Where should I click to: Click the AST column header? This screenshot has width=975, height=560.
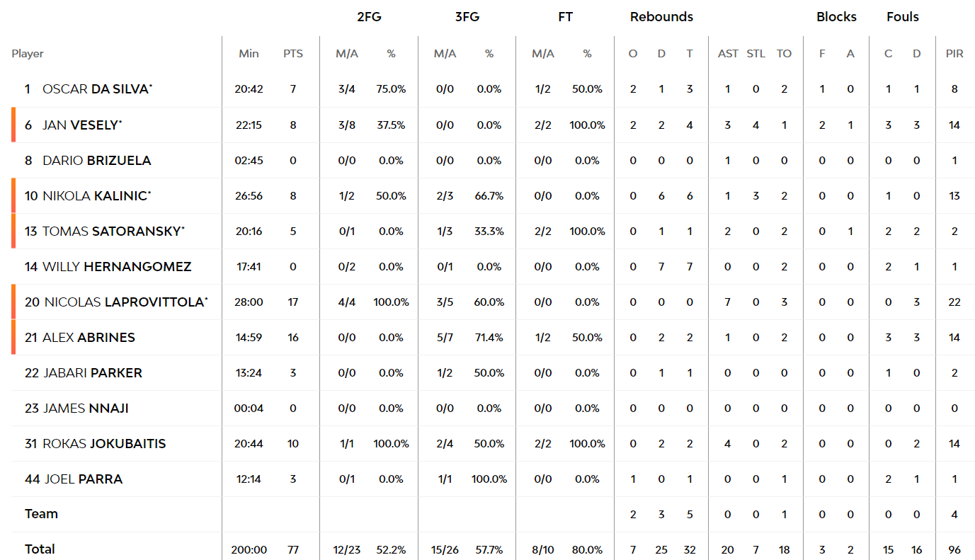point(728,53)
